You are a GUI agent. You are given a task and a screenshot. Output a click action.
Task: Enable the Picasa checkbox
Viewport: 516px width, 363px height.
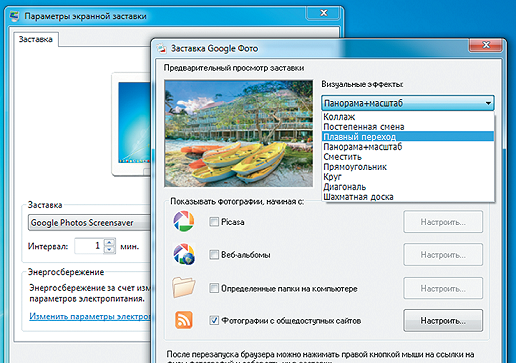coord(214,222)
